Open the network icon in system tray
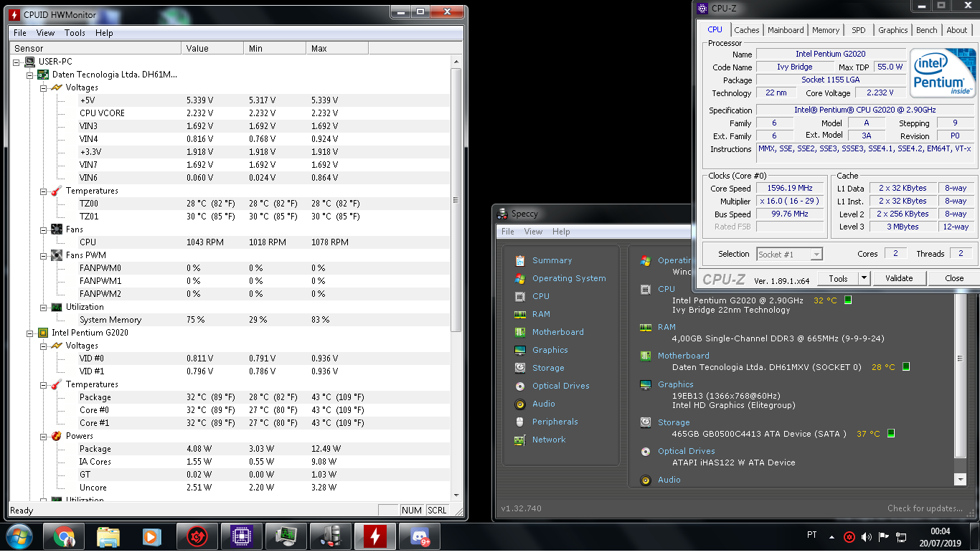 coord(901,536)
